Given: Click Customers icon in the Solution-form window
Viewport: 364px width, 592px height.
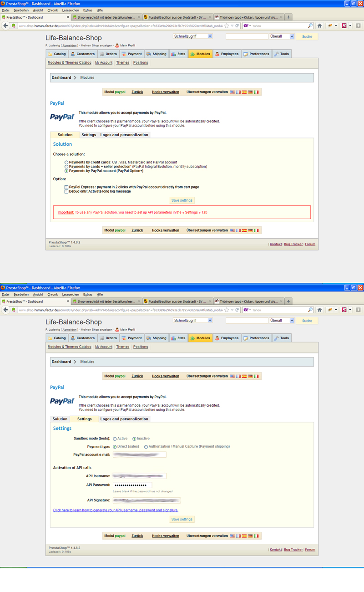Looking at the screenshot, I should (73, 54).
